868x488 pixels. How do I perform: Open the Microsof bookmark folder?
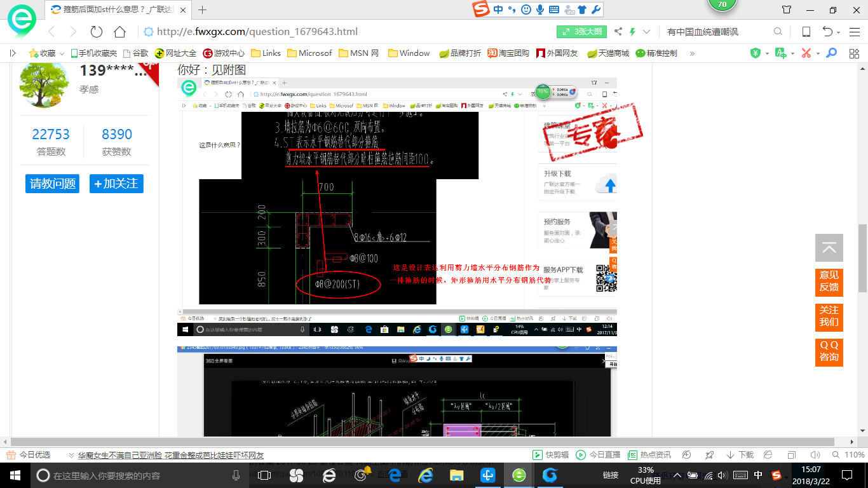(309, 53)
